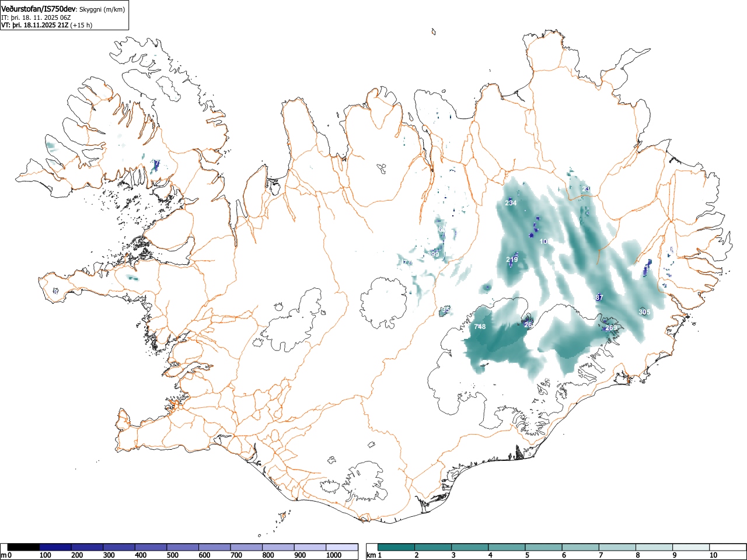Click the black 0–100 m legend swatch
This screenshot has width=747, height=560.
click(x=24, y=547)
